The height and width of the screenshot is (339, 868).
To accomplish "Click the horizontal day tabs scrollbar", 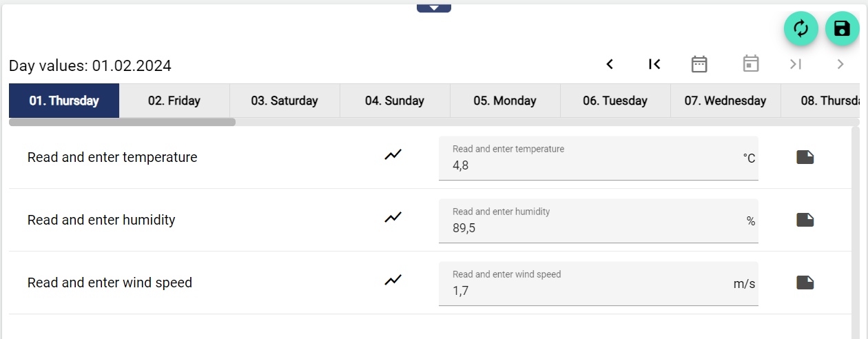I will [123, 122].
